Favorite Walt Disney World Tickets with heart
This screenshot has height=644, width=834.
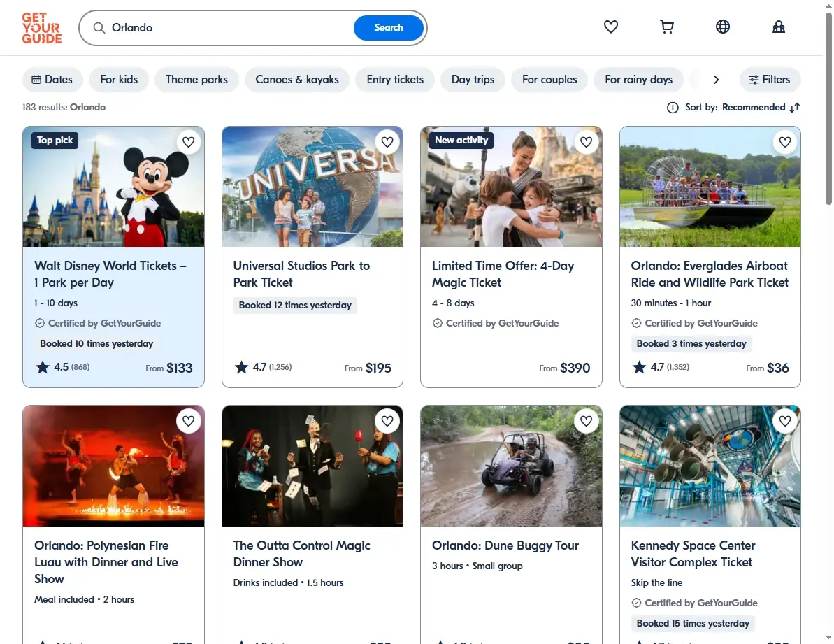(188, 142)
